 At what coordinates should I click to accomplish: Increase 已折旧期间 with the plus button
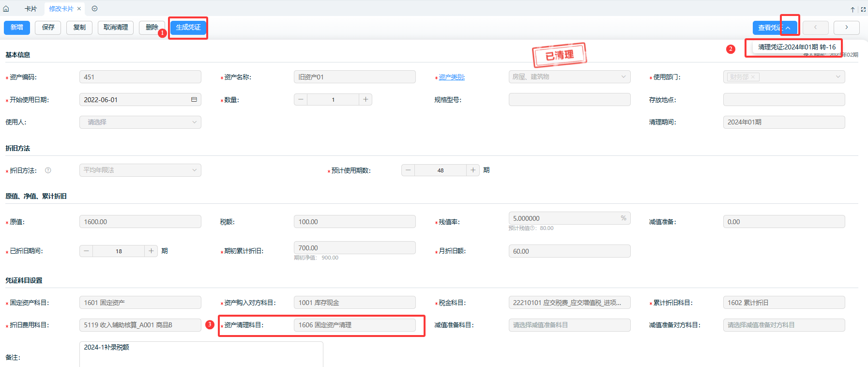(x=151, y=251)
